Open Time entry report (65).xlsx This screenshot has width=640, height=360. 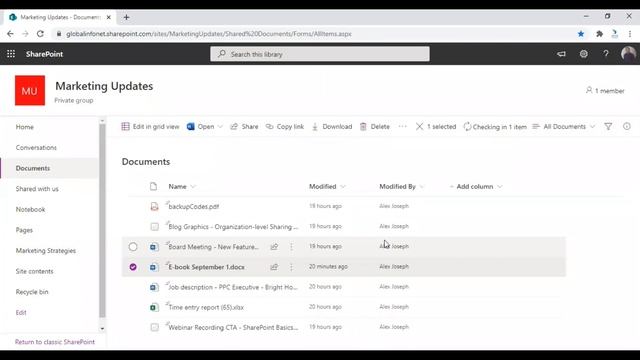coord(206,307)
